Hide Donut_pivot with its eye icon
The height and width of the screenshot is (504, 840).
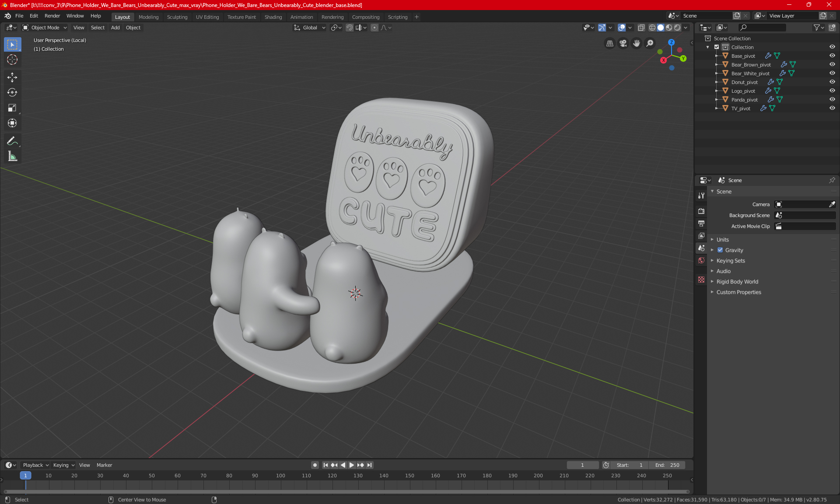point(832,82)
